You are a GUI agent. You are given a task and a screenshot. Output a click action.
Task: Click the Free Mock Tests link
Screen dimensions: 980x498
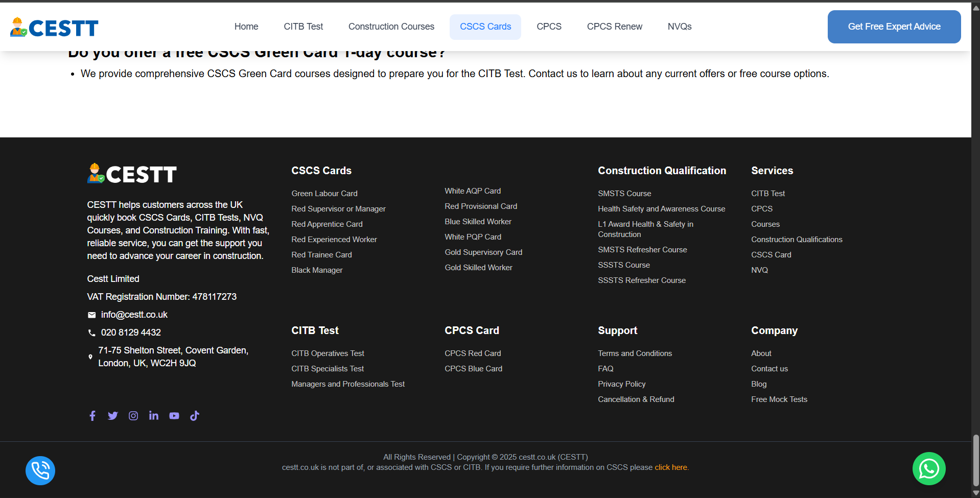point(779,399)
